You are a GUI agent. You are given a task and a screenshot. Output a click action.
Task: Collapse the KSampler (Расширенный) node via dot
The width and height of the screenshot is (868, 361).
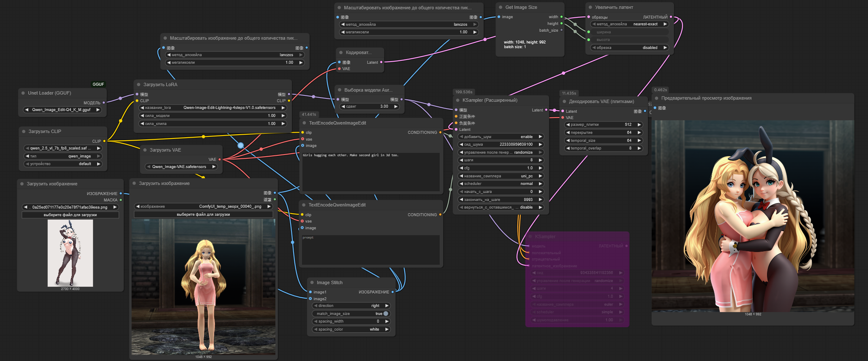[x=458, y=100]
